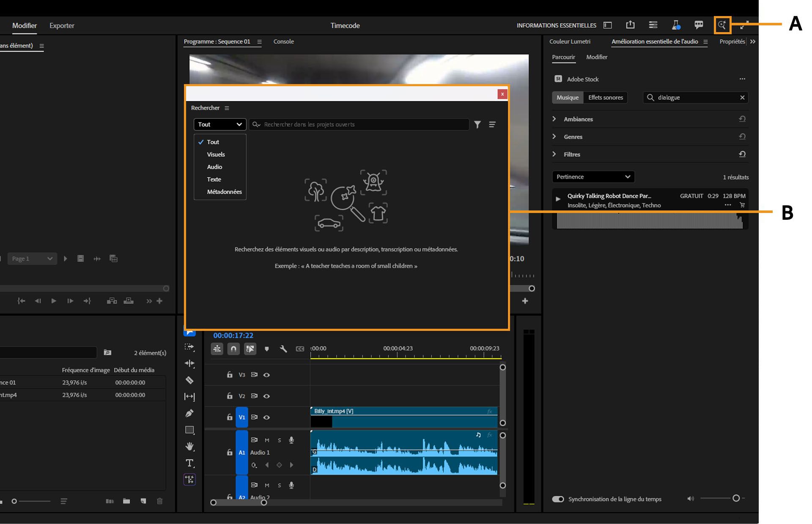
Task: Adjust the preview volume slider
Action: [736, 499]
